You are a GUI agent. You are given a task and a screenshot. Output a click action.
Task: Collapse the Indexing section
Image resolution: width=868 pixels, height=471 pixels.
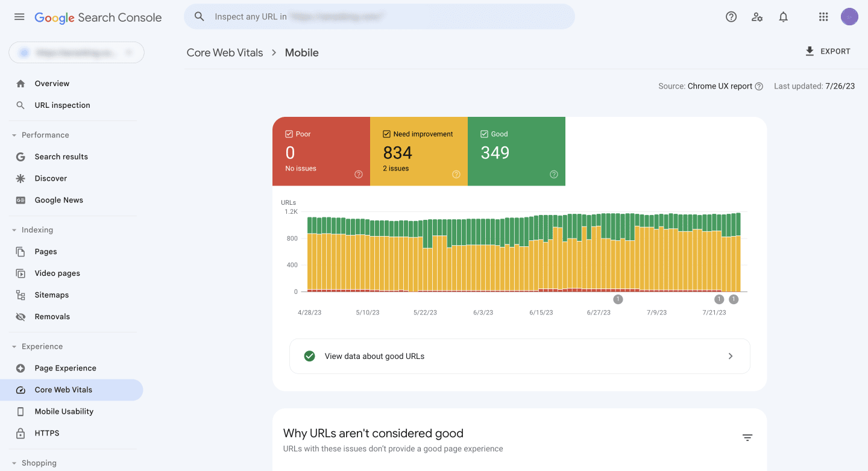click(x=14, y=230)
